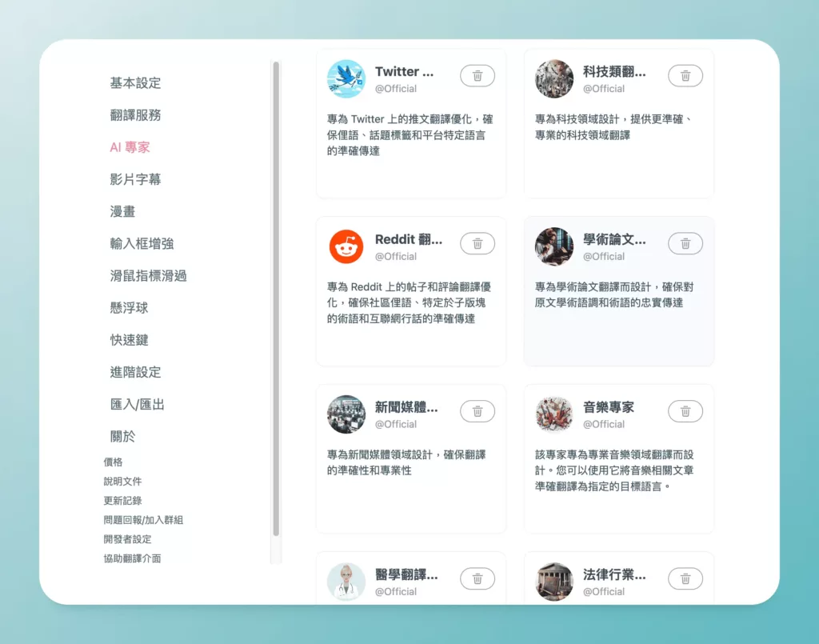This screenshot has width=819, height=644.
Task: Delete the Reddit 翻 expert card
Action: (477, 243)
